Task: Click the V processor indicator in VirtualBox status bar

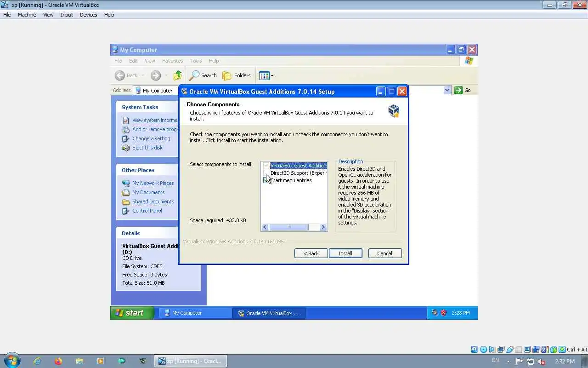Action: [545, 350]
